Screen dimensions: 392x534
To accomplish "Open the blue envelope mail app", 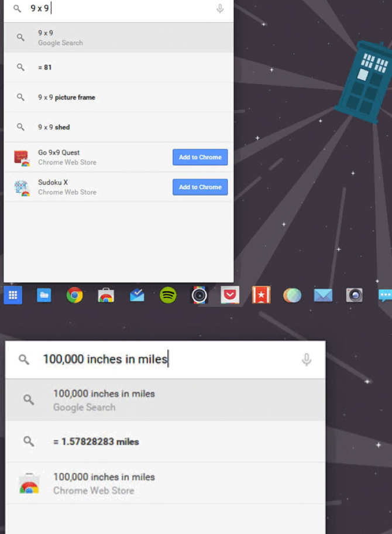I will [x=323, y=295].
